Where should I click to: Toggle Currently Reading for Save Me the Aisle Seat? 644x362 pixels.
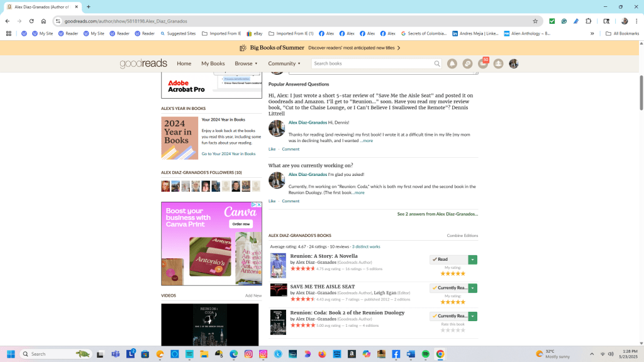pyautogui.click(x=448, y=288)
